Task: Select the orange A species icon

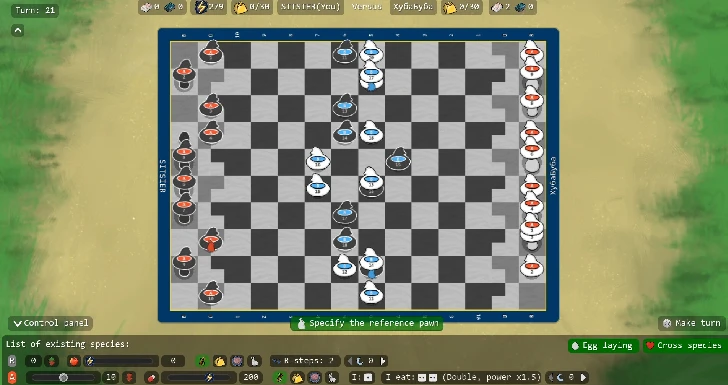Action: point(13,377)
